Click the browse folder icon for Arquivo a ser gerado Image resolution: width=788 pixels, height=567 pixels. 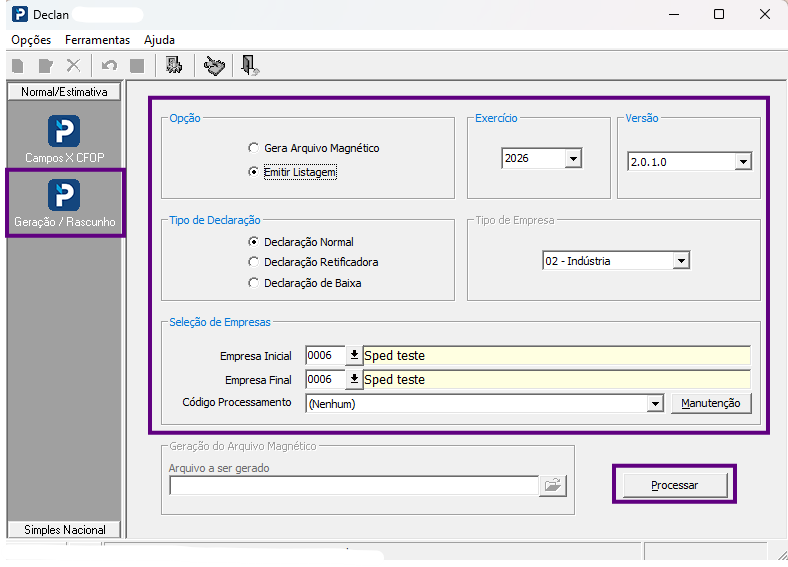coord(552,486)
